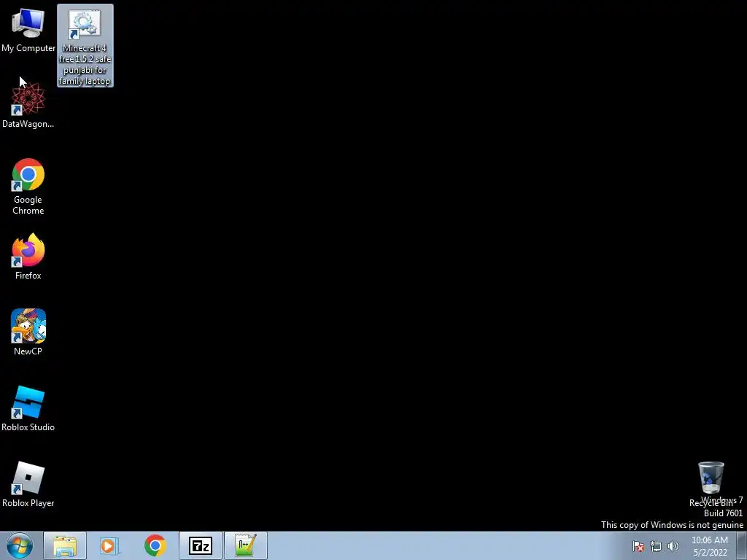The height and width of the screenshot is (560, 747).
Task: Open Action Center flag in system tray
Action: click(x=638, y=546)
